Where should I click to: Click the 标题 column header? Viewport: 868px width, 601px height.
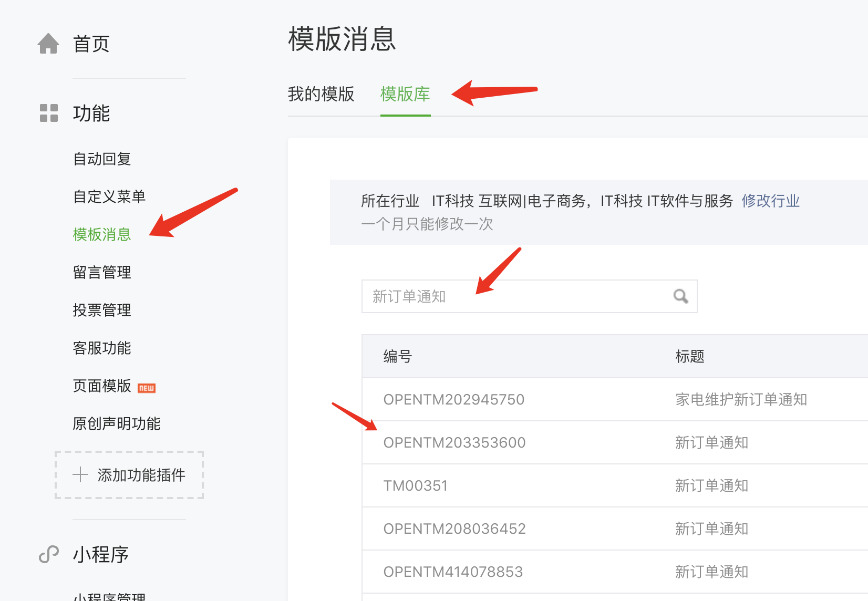point(690,356)
